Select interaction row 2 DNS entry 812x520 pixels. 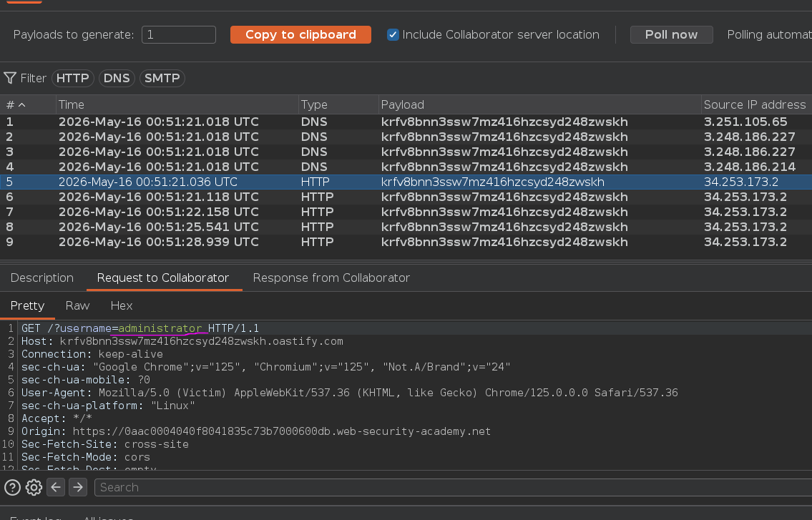point(406,137)
